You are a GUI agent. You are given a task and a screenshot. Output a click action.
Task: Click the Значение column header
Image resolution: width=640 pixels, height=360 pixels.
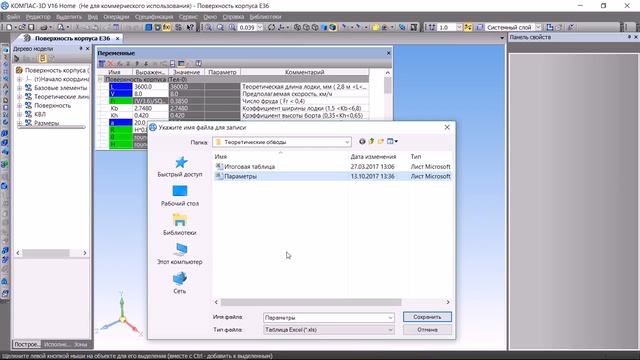click(x=187, y=72)
